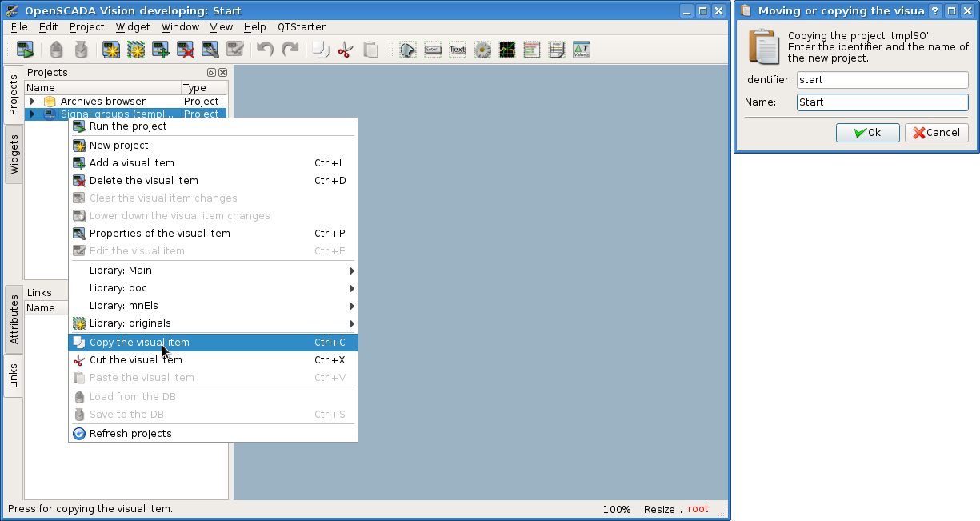This screenshot has width=980, height=521.
Task: Click the Name column header in Projects
Action: [x=103, y=88]
